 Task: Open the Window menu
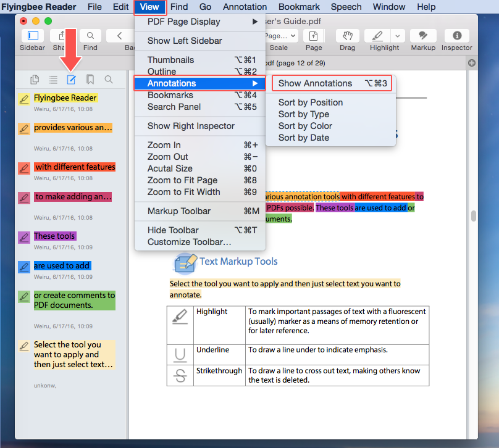(x=389, y=7)
